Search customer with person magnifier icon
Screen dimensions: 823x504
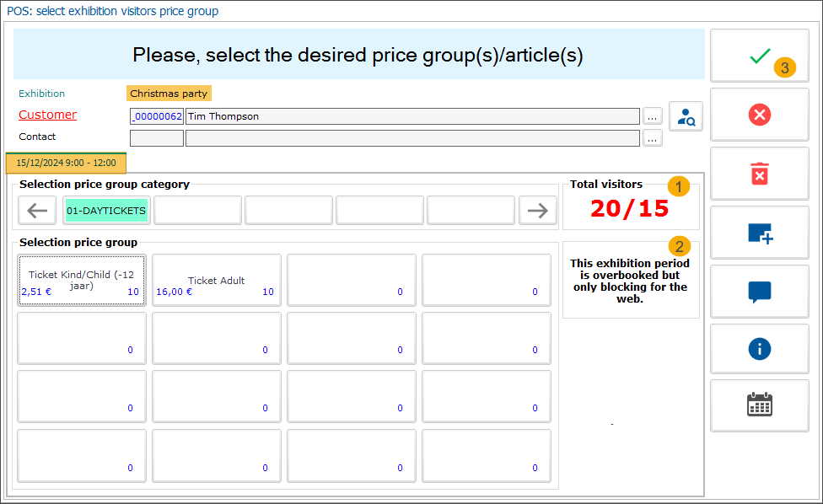[686, 116]
